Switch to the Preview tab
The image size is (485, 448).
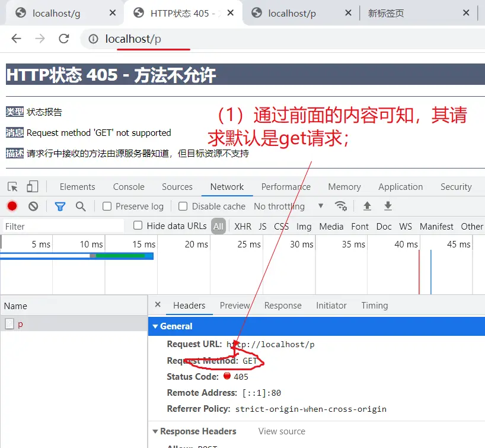(x=235, y=306)
